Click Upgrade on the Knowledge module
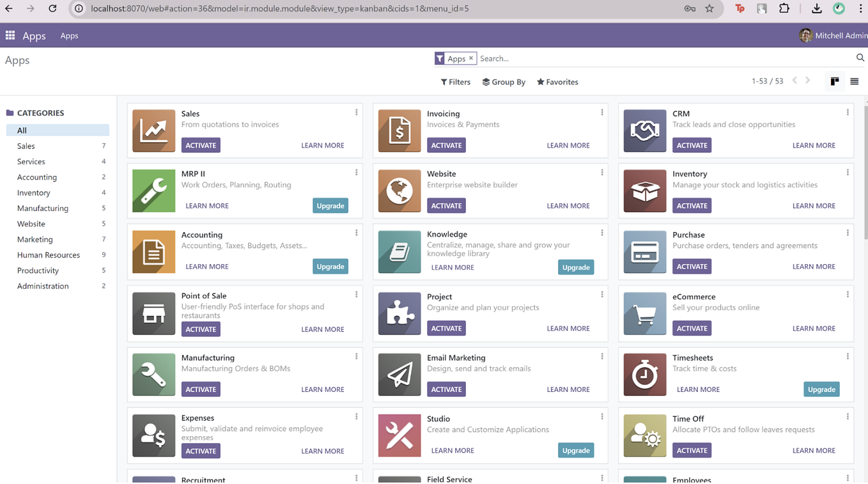This screenshot has height=484, width=868. coord(575,267)
